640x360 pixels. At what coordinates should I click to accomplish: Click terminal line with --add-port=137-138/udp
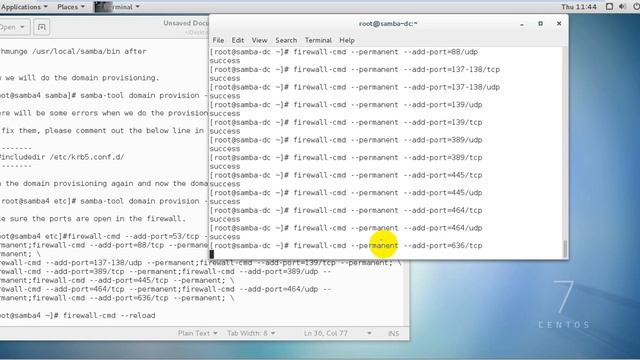coord(355,87)
